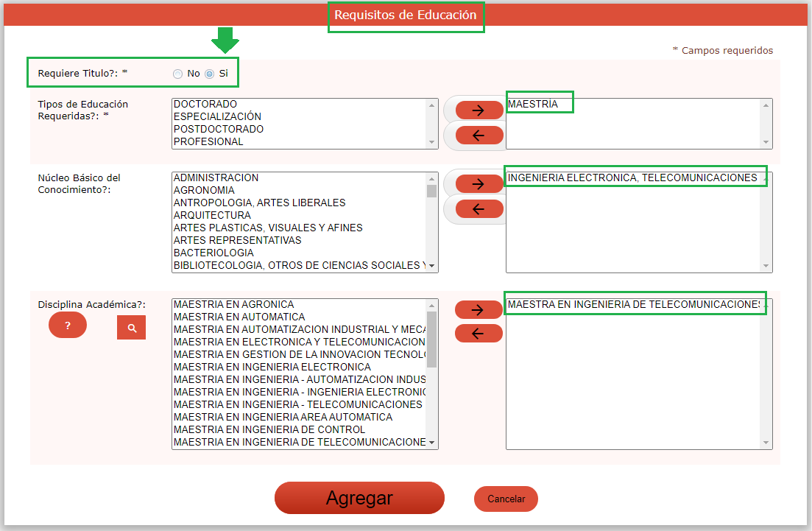Image resolution: width=812 pixels, height=531 pixels.
Task: Pick MAESTRIA EN INGENIERIA DE CONTROL option
Action: click(x=269, y=429)
